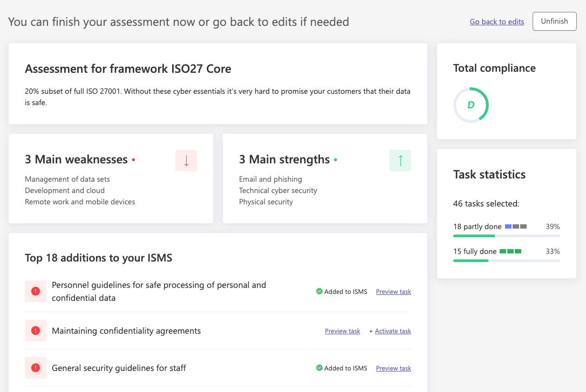Image resolution: width=586 pixels, height=392 pixels.
Task: Click the 33% fully done progress bar
Action: click(x=506, y=260)
